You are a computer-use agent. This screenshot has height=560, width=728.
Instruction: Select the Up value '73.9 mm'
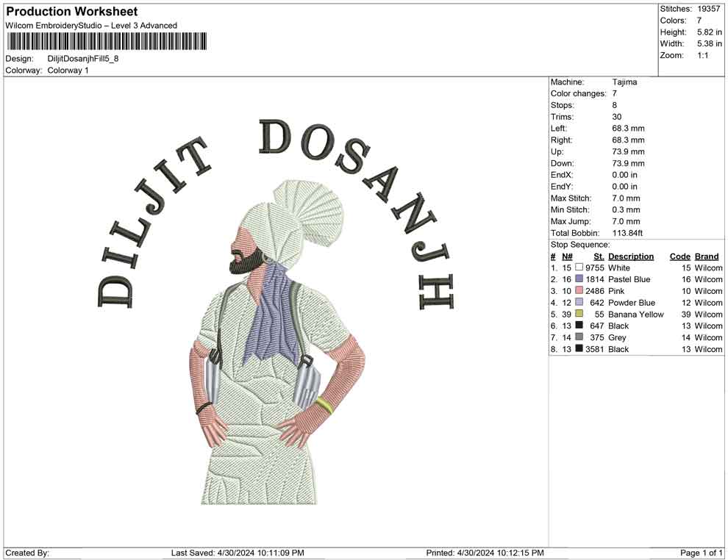click(628, 151)
